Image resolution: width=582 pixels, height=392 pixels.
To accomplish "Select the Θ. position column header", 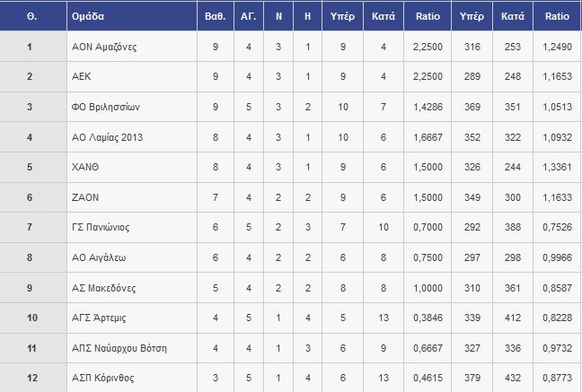I will 30,16.
